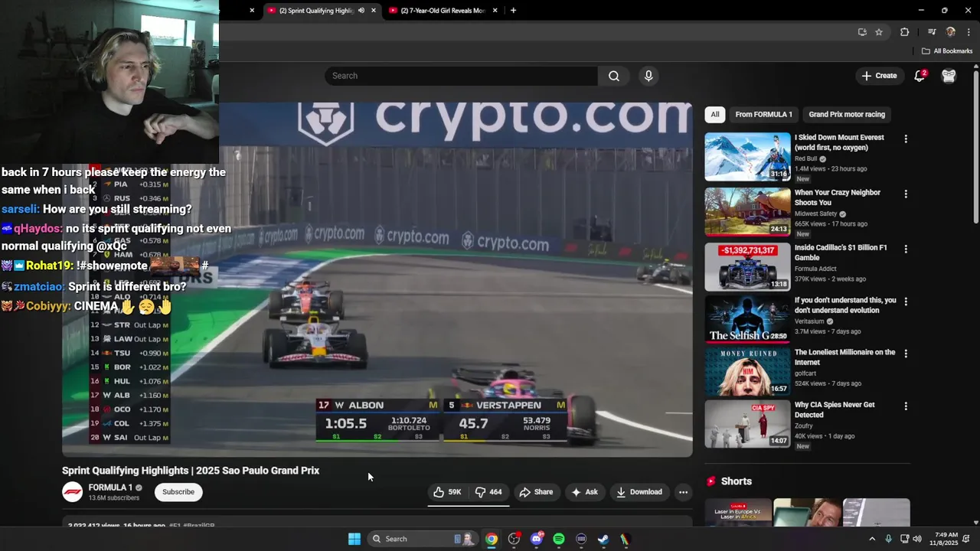
Task: Open more actions ellipsis under video
Action: pyautogui.click(x=684, y=492)
